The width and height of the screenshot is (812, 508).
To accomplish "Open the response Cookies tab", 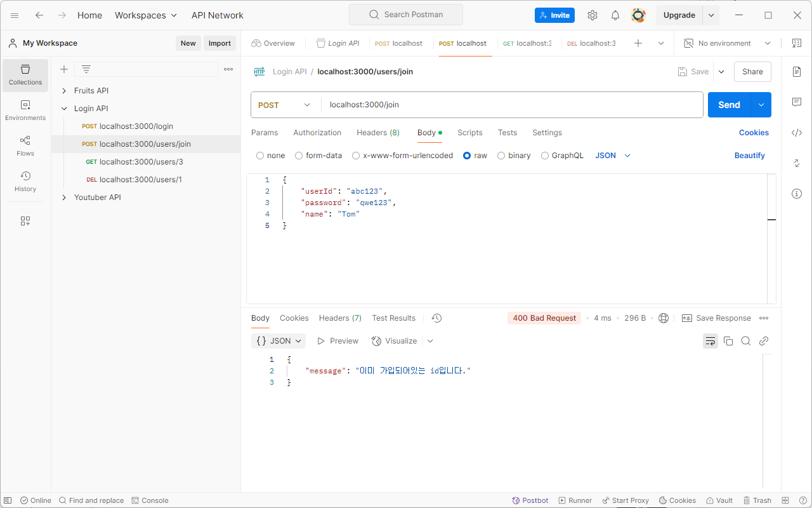I will [x=294, y=318].
